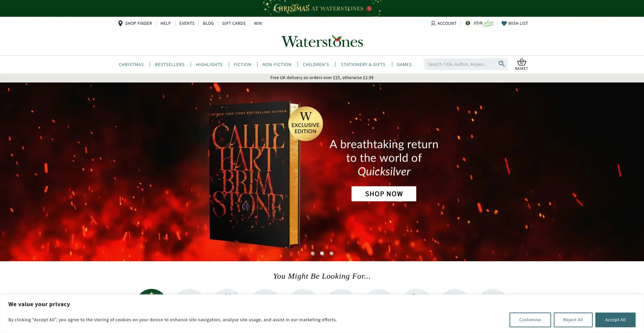Accept all cookies

coord(615,320)
